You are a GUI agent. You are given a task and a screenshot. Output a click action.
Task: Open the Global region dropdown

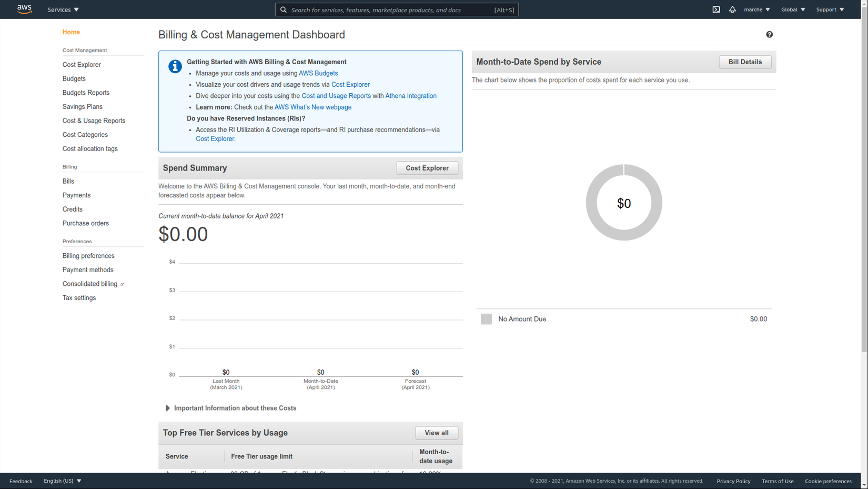[x=793, y=9]
